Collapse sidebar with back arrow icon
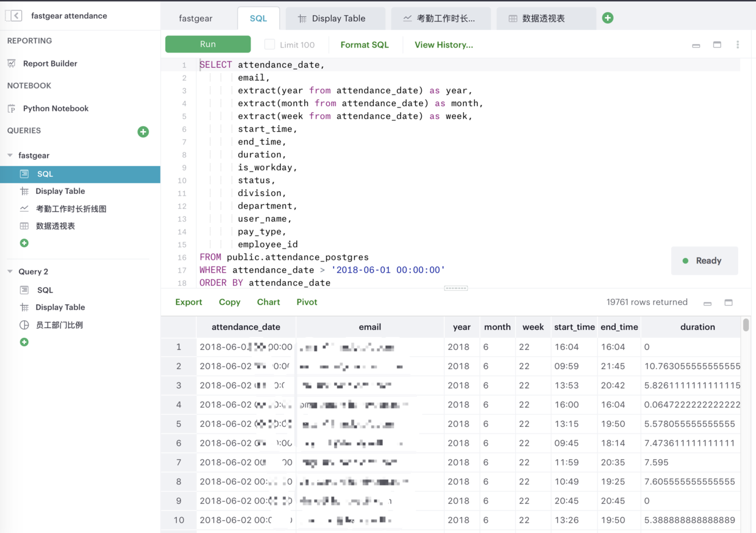756x533 pixels. (16, 16)
